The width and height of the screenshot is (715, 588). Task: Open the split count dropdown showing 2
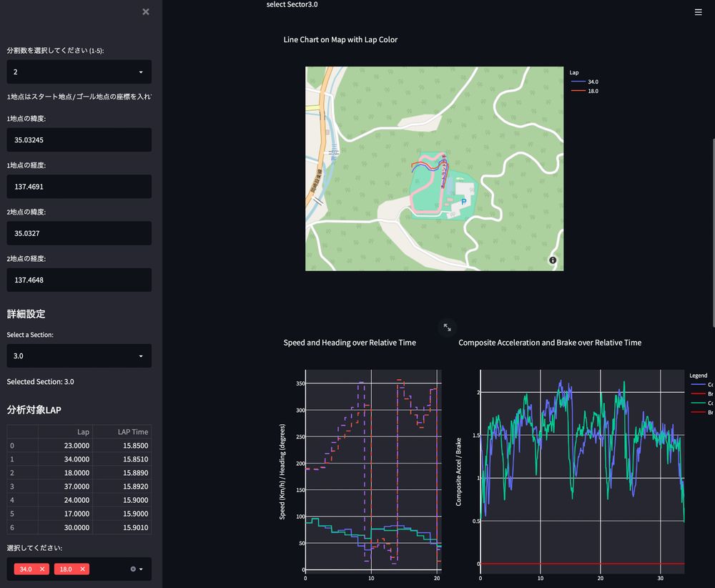pyautogui.click(x=79, y=72)
